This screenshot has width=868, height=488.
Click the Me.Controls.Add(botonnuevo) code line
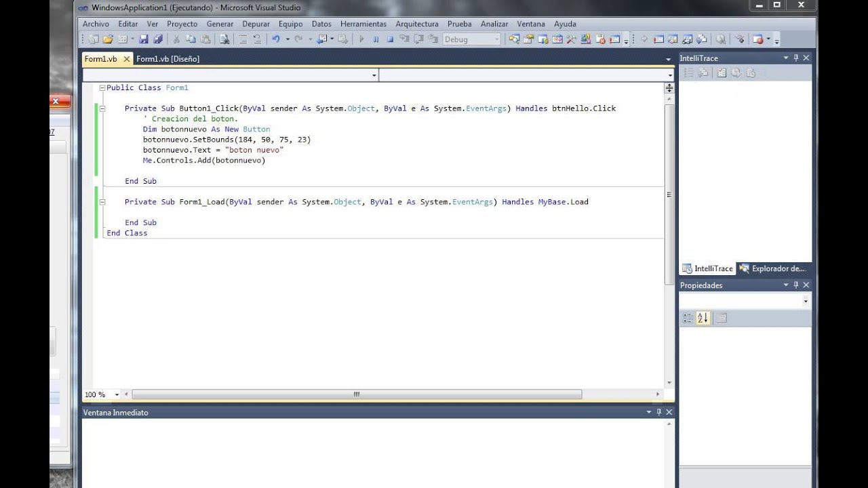coord(203,161)
